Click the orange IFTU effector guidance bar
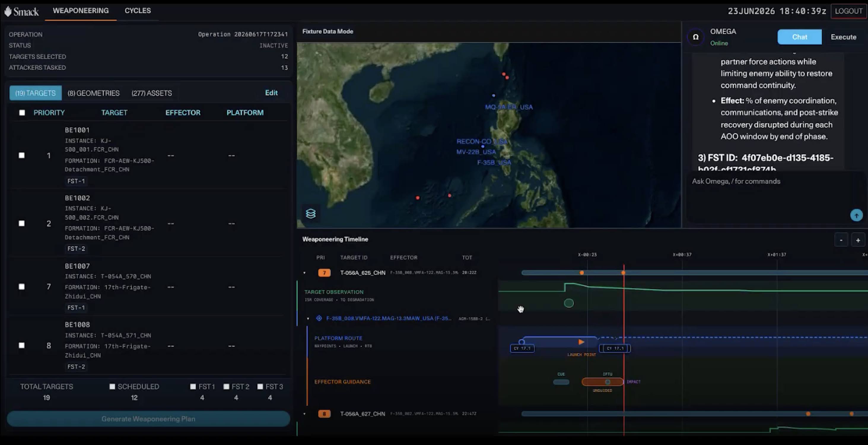Image resolution: width=868 pixels, height=445 pixels. (602, 382)
